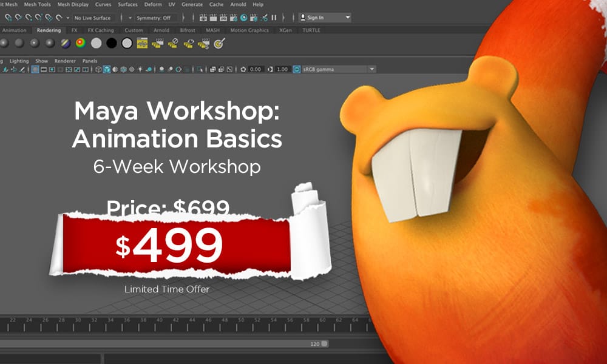
Task: Toggle the view transform button beside sRGB gamma
Action: pos(297,69)
